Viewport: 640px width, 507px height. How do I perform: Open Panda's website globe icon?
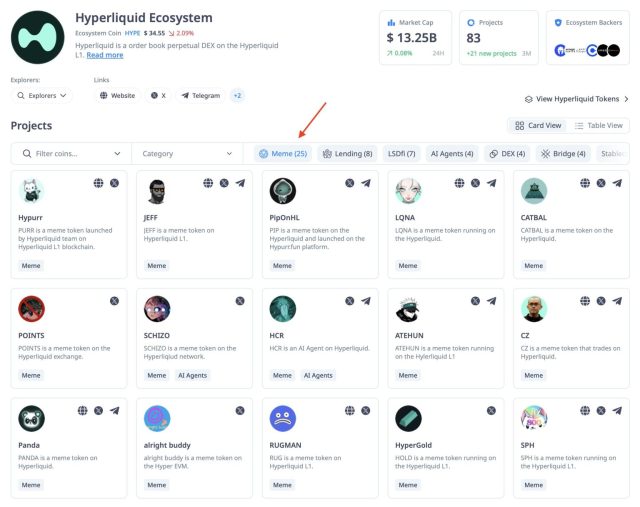coord(82,410)
